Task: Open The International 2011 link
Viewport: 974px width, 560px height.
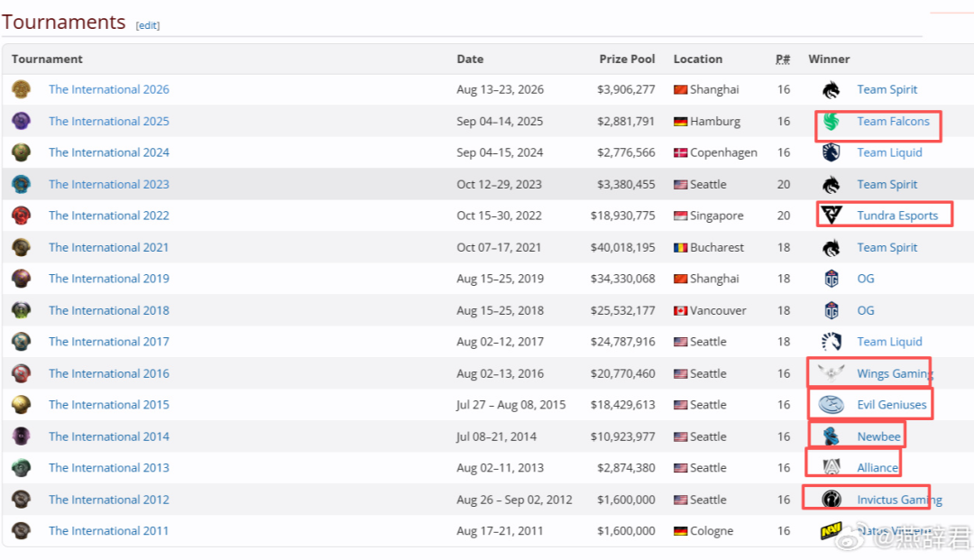Action: click(x=109, y=531)
